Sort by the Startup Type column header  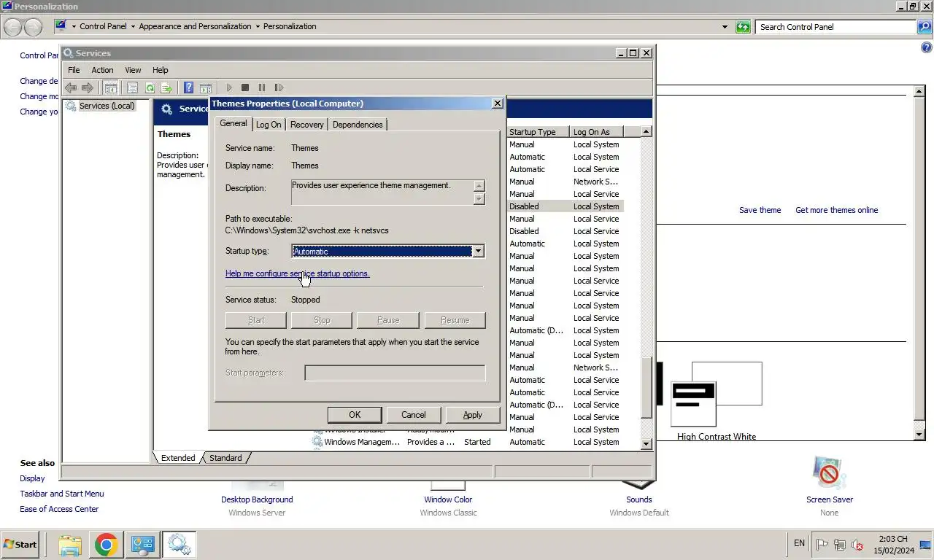[x=538, y=132]
